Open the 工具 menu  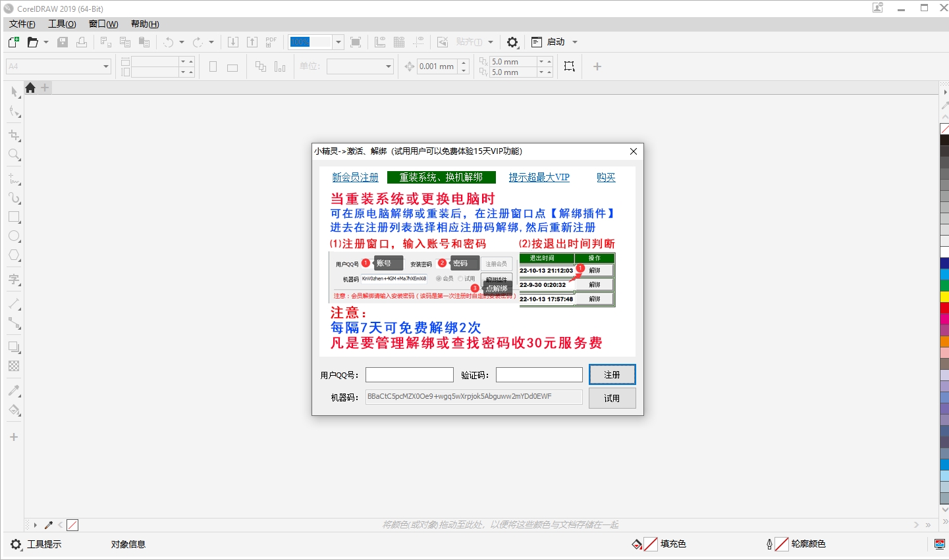pos(62,24)
